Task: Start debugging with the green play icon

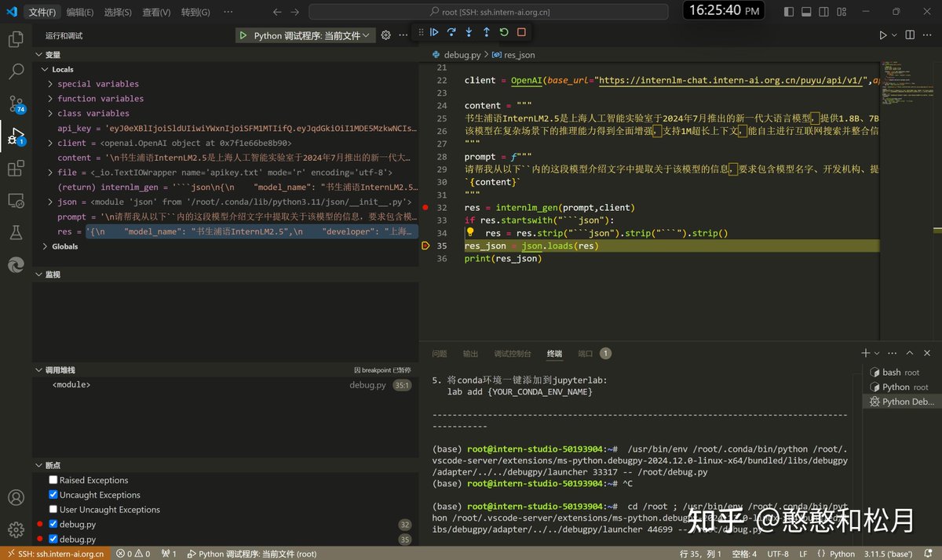Action: click(x=243, y=35)
